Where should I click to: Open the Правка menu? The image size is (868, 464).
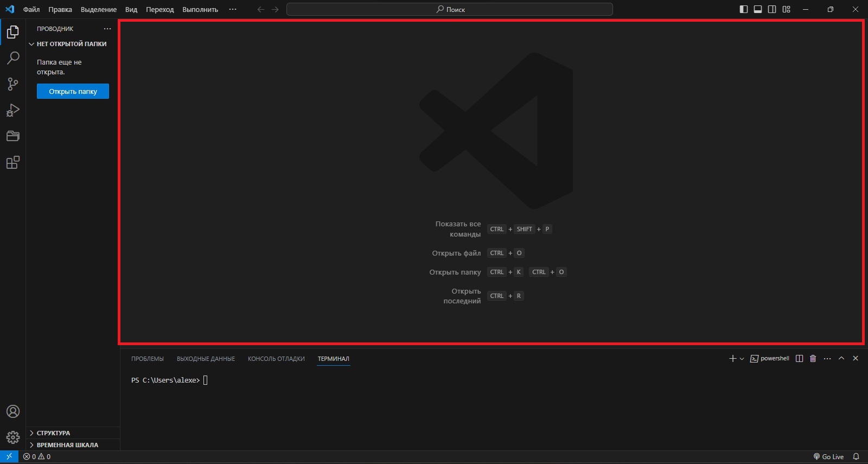(60, 9)
